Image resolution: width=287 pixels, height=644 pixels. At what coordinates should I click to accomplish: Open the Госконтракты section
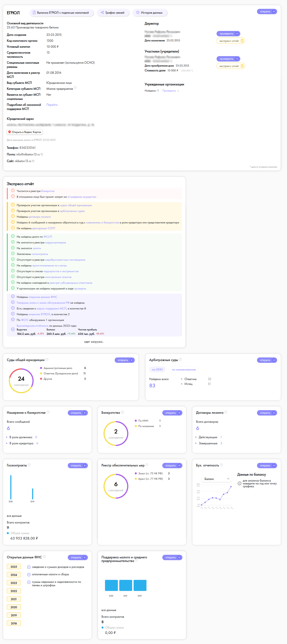coord(78,466)
